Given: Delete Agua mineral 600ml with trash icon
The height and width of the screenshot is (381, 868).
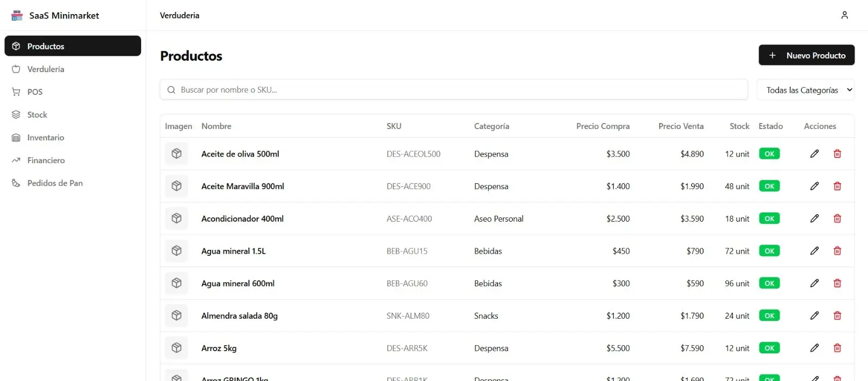Looking at the screenshot, I should pyautogui.click(x=837, y=283).
